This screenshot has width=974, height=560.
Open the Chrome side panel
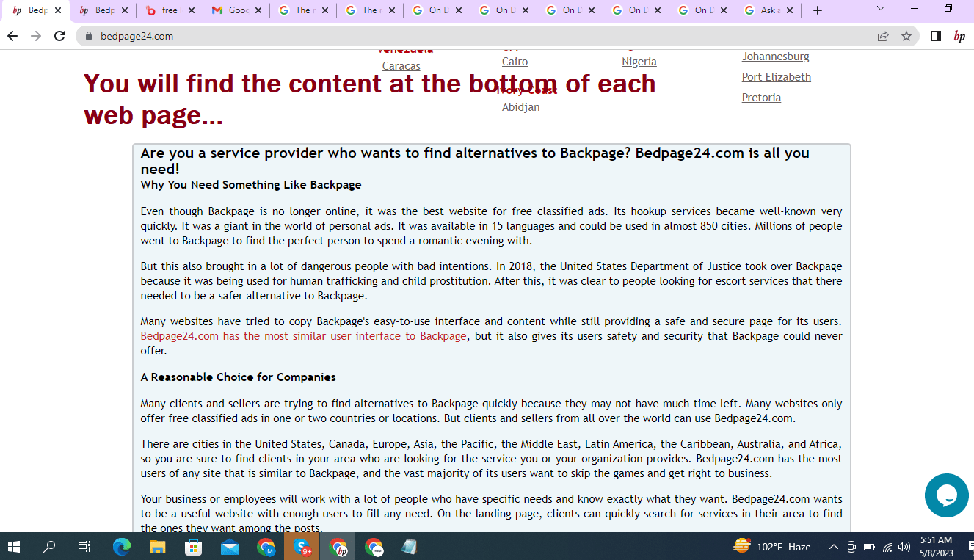(x=936, y=36)
